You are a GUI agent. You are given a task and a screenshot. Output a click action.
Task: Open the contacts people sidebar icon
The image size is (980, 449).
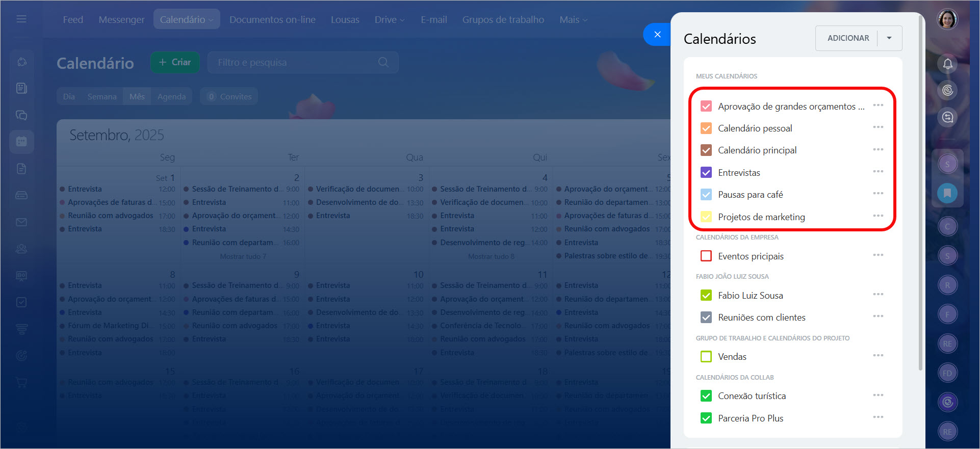tap(21, 249)
